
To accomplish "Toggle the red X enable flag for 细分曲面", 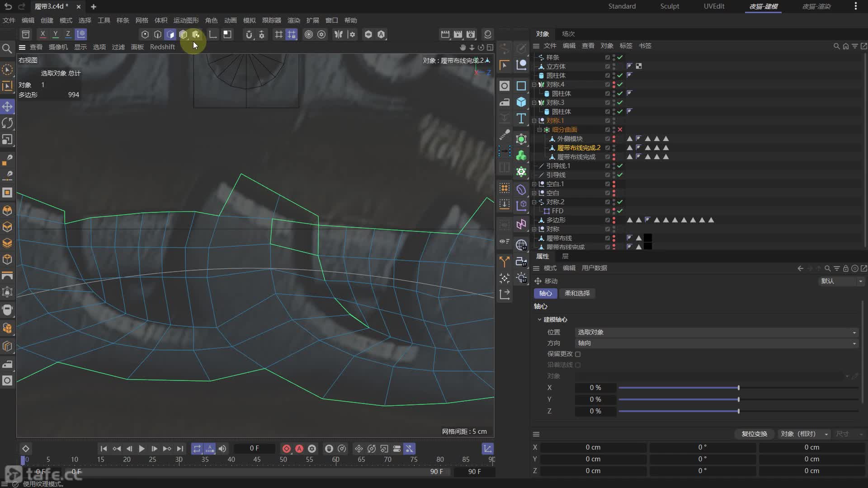I will [x=620, y=130].
